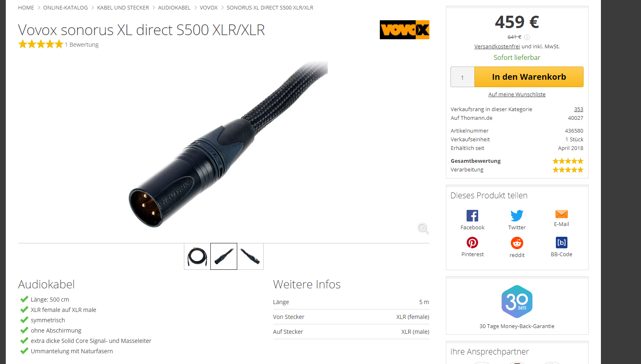Image resolution: width=641 pixels, height=364 pixels.
Task: Open Versandkostenfrei shipping info link
Action: [497, 47]
